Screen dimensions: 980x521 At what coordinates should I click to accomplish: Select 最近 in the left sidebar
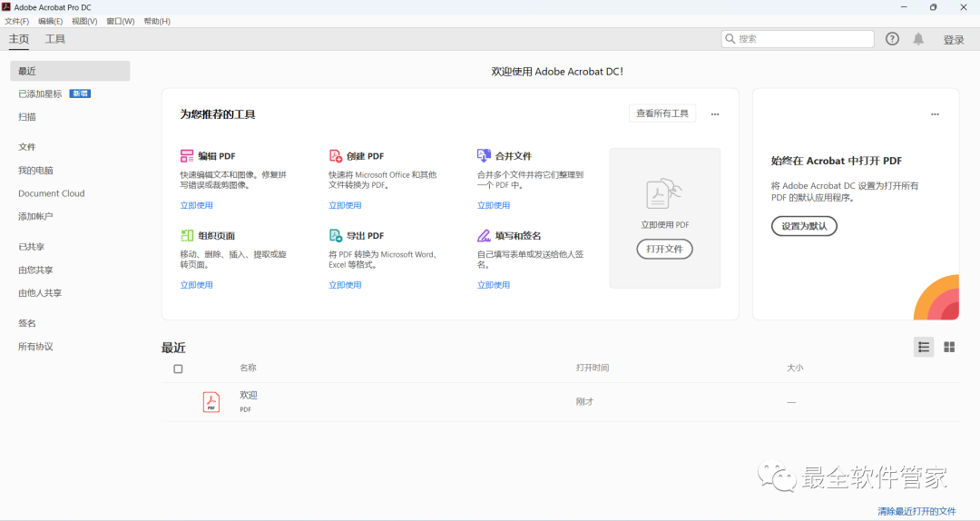[70, 71]
